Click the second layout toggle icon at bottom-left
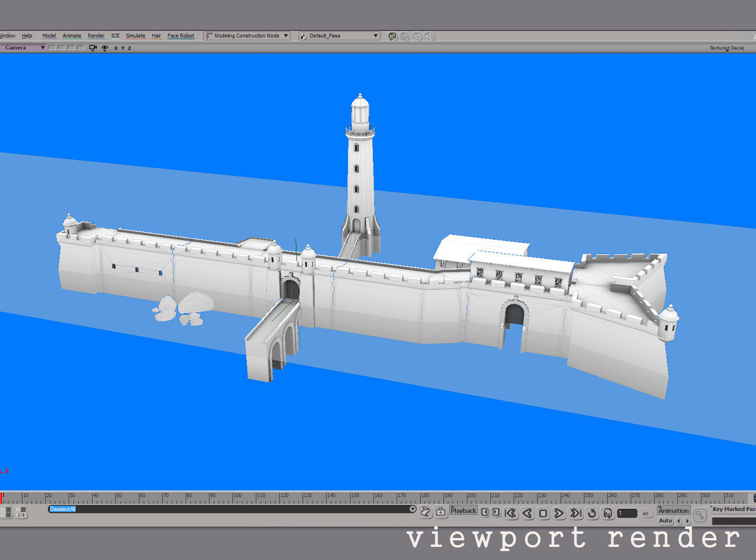The width and height of the screenshot is (756, 560). pyautogui.click(x=21, y=512)
